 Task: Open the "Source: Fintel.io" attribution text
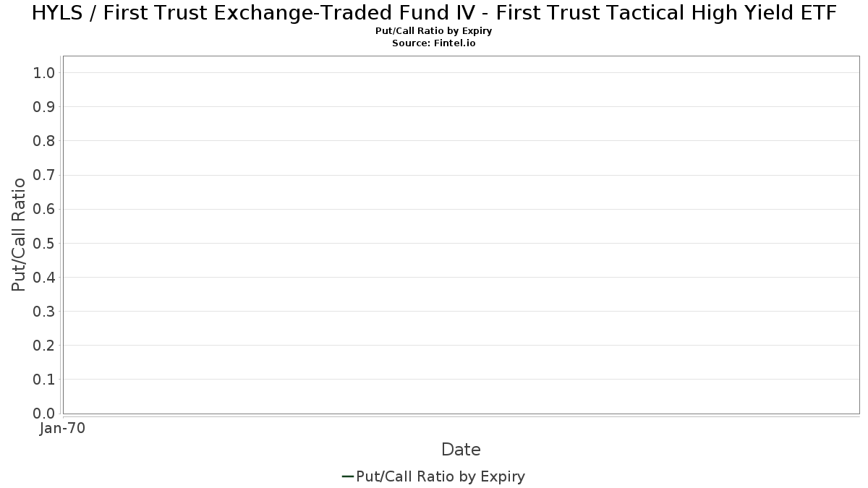[434, 43]
